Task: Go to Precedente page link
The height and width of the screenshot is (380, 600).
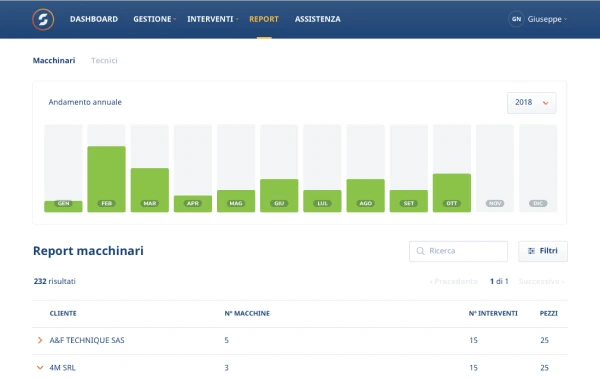Action: point(453,281)
